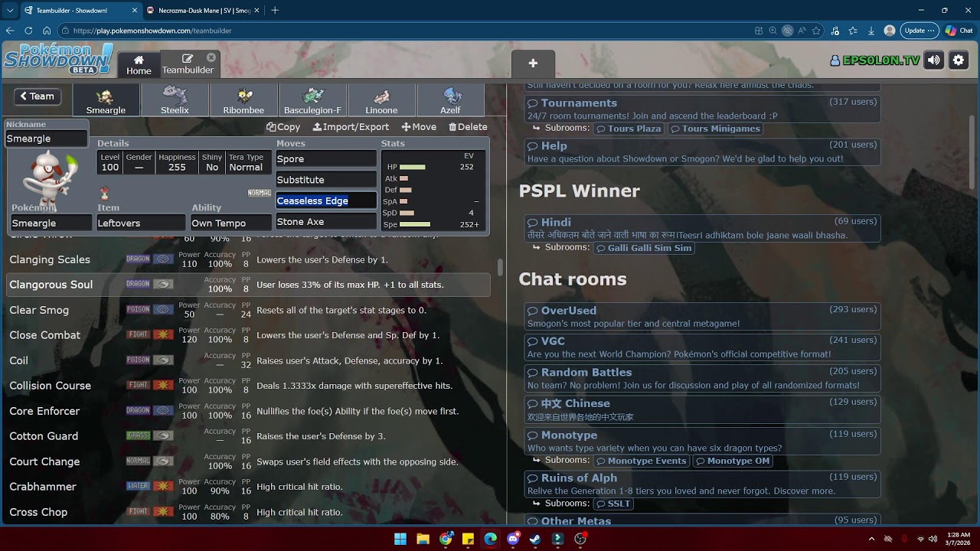The width and height of the screenshot is (980, 551).
Task: Open Galli Galli Sim Sim subroom
Action: (x=644, y=248)
